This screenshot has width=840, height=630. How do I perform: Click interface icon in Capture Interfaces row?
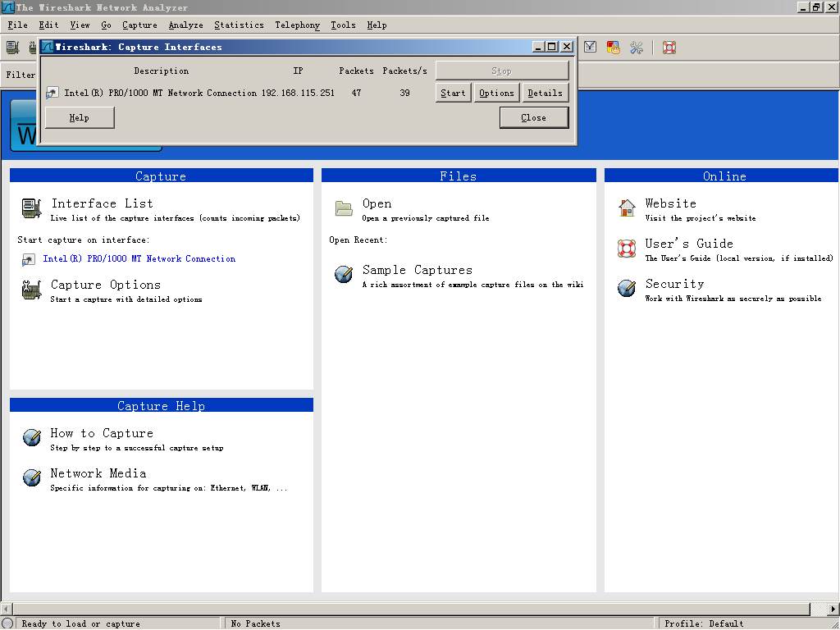click(52, 94)
